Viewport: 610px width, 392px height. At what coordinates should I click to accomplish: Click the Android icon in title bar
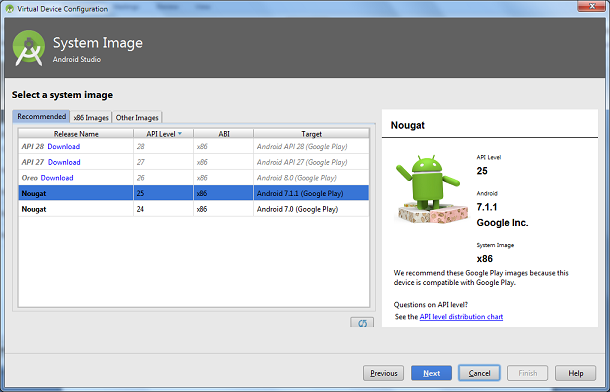9,9
